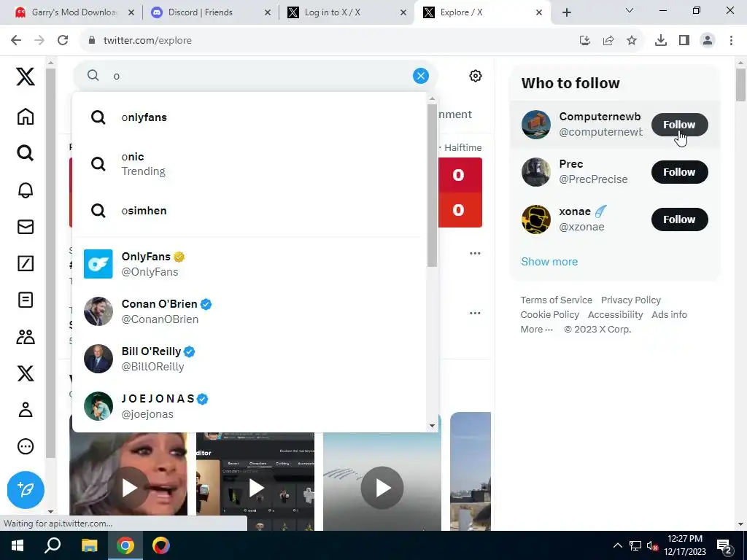The image size is (747, 560).
Task: Follow Computernewb account
Action: (679, 125)
